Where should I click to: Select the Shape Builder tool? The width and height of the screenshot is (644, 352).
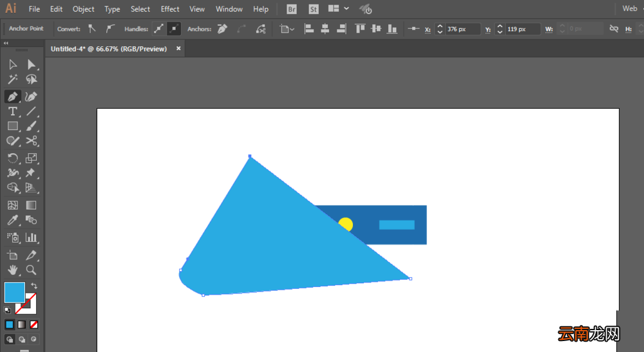coord(13,187)
